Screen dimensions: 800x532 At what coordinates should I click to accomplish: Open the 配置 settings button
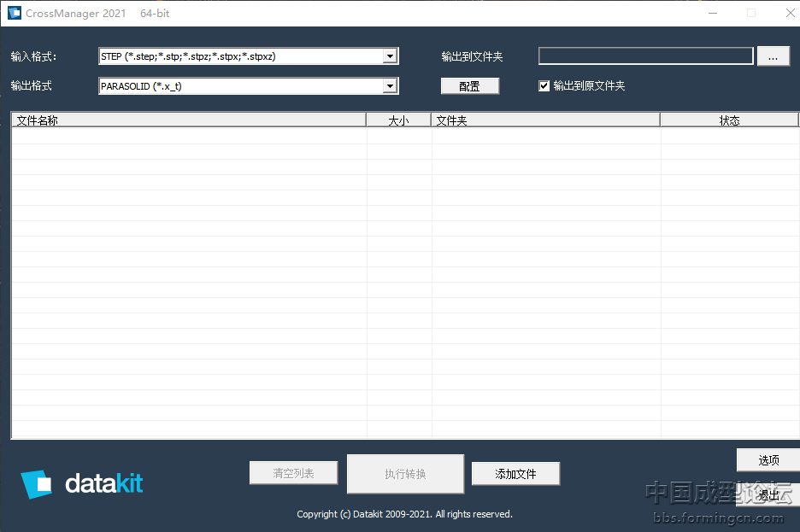point(469,86)
